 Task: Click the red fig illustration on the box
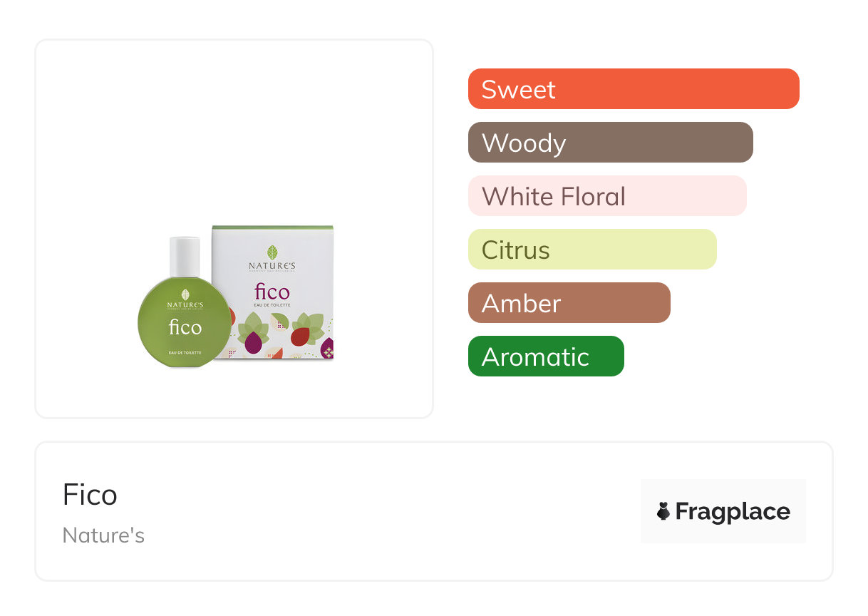299,336
